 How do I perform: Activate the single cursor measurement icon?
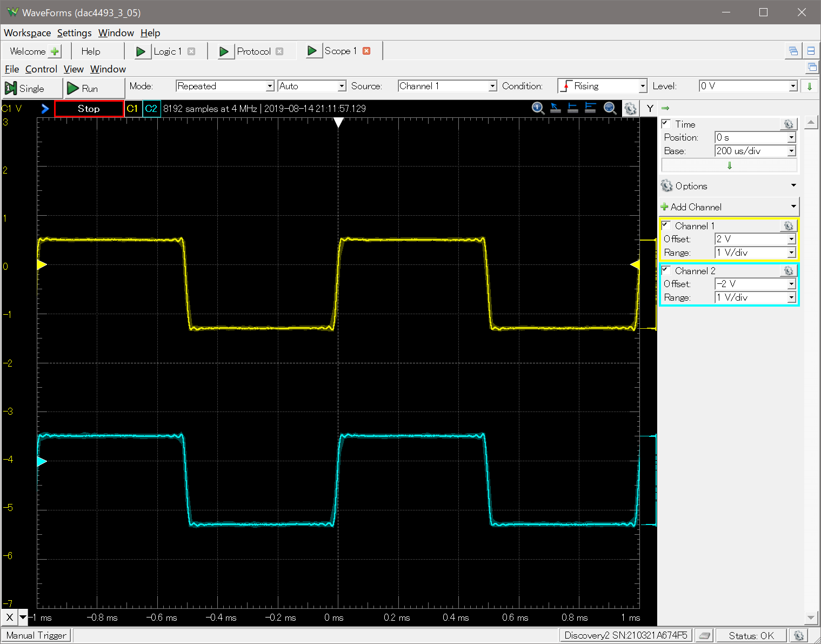click(572, 108)
